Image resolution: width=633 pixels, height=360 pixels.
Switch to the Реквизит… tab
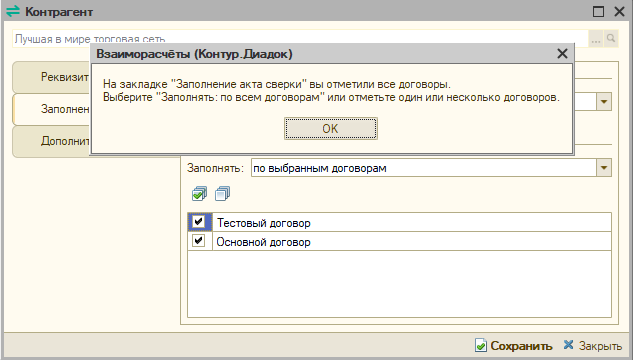tap(52, 77)
